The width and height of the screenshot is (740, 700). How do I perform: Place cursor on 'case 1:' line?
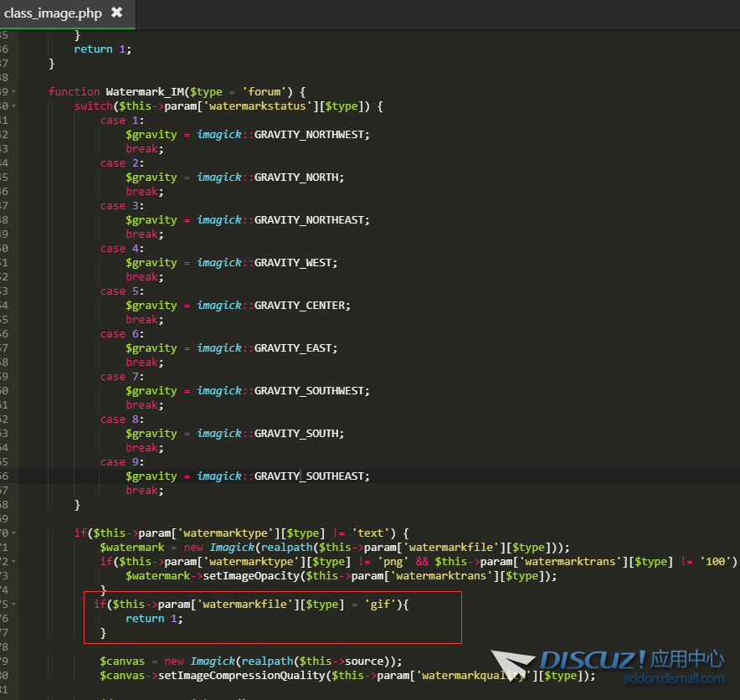121,121
